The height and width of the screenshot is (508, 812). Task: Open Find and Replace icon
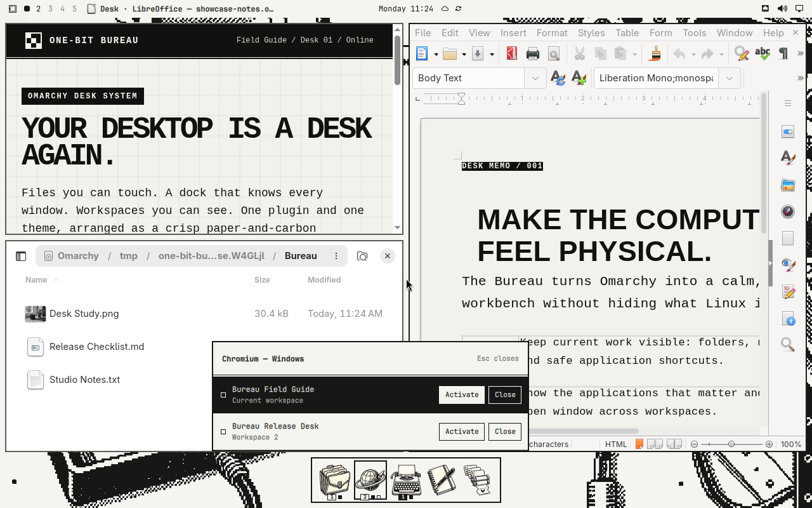741,54
